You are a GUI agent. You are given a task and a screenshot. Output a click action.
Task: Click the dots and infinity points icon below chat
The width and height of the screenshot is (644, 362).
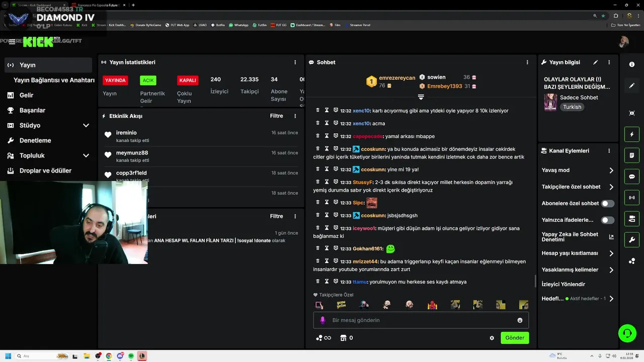(x=324, y=338)
